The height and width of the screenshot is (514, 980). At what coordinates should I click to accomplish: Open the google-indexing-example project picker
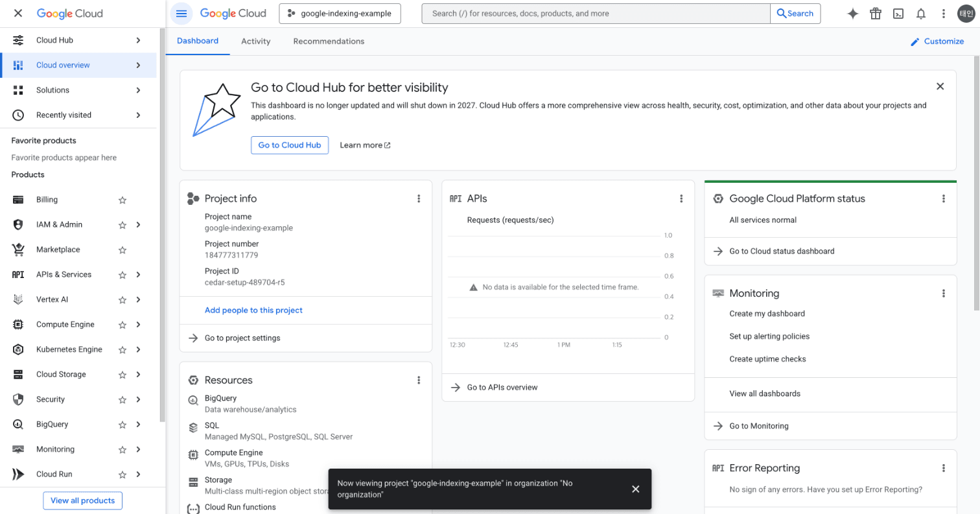340,14
